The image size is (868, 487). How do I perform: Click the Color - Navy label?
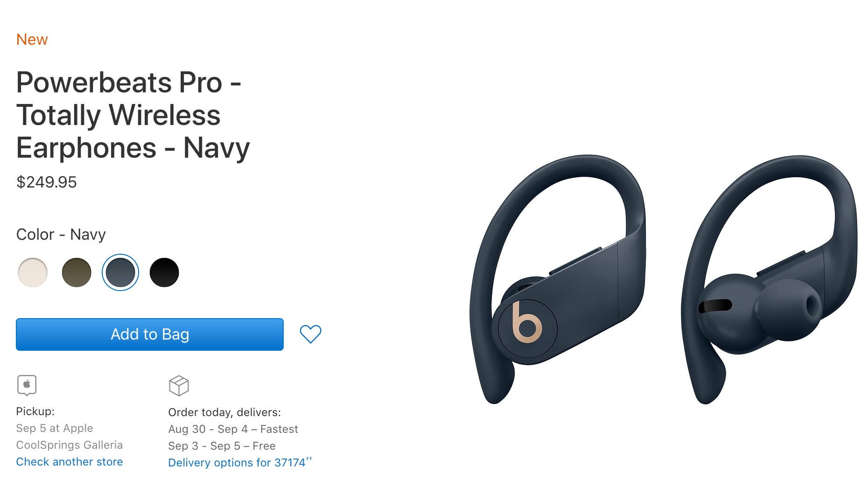tap(61, 234)
